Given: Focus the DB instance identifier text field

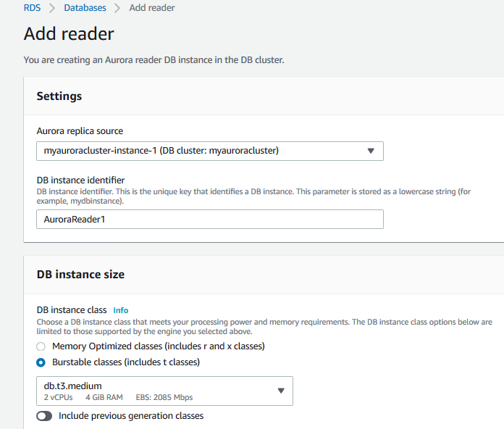Looking at the screenshot, I should point(209,219).
